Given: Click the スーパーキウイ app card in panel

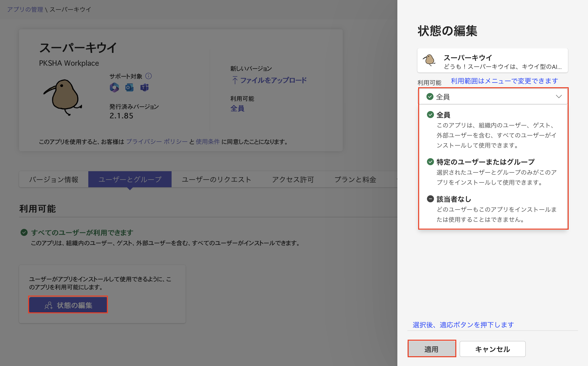Looking at the screenshot, I should [x=493, y=60].
